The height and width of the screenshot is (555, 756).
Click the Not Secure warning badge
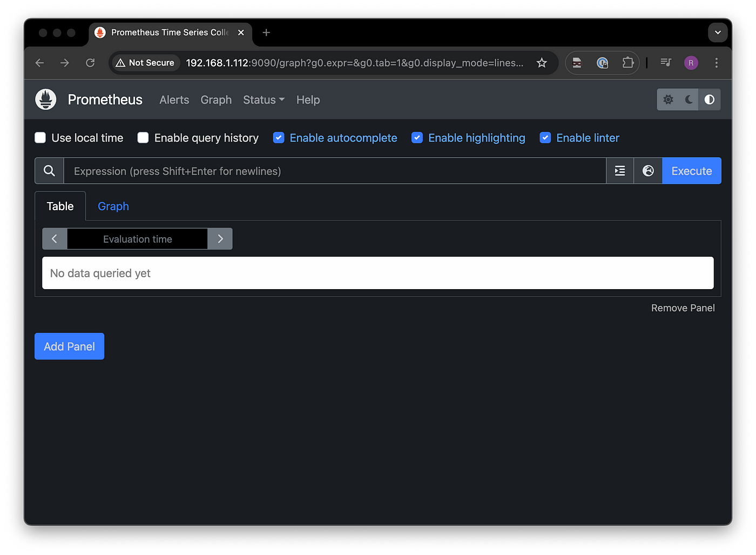point(145,63)
